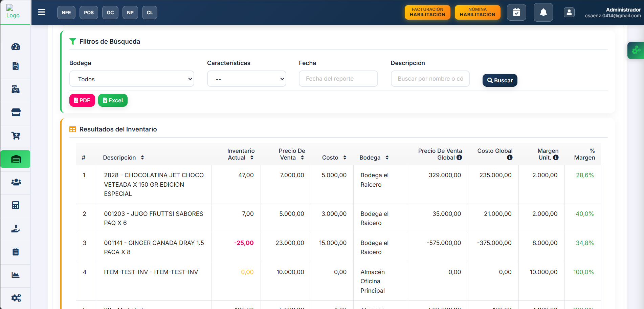Viewport: 644px width, 309px height.
Task: Click the Fecha del reporte date field
Action: (x=338, y=79)
